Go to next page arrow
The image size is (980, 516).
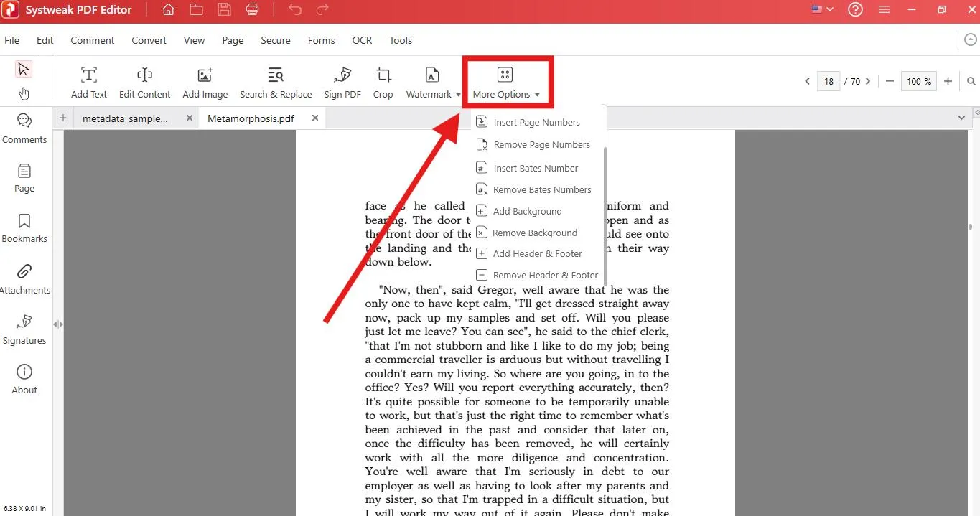869,82
